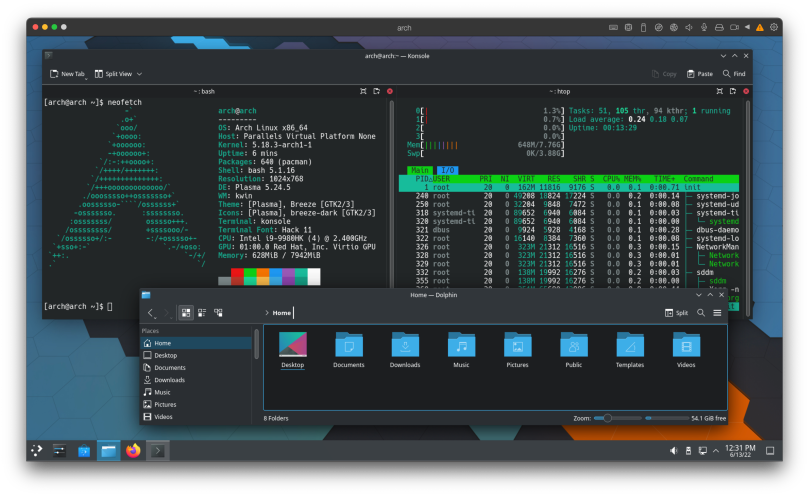This screenshot has width=809, height=496.
Task: Click Show Desktop button in panel
Action: pos(770,451)
